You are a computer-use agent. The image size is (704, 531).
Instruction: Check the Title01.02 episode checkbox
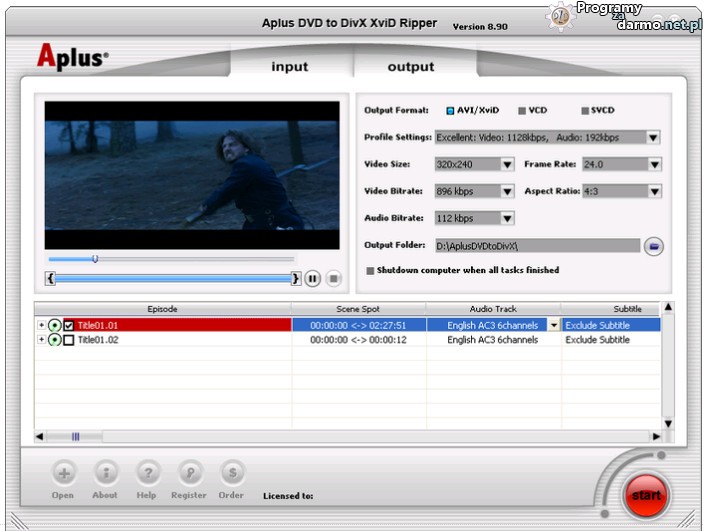[x=69, y=340]
